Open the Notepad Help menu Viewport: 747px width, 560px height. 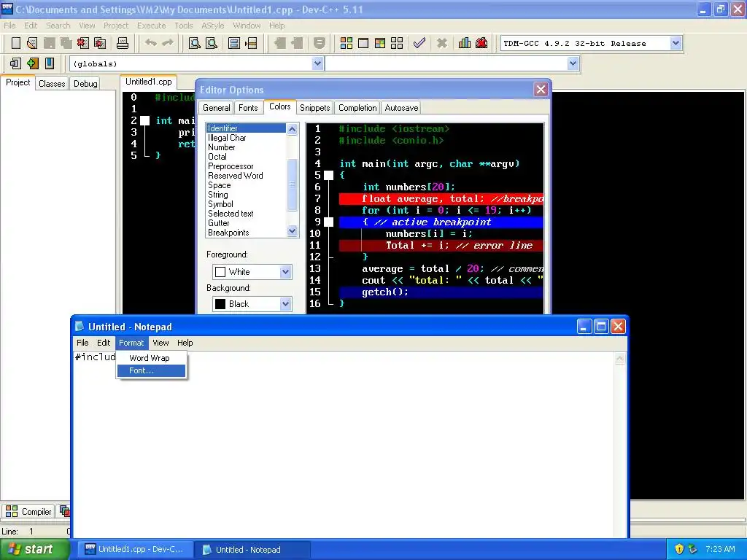pos(185,343)
